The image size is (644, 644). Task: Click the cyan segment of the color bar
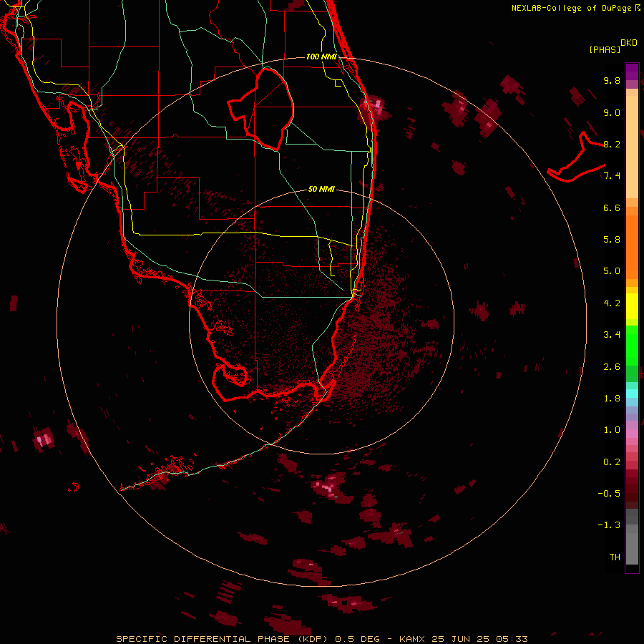click(632, 394)
